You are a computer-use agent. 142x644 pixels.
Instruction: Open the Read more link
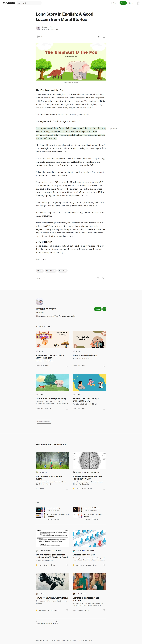click(41, 259)
